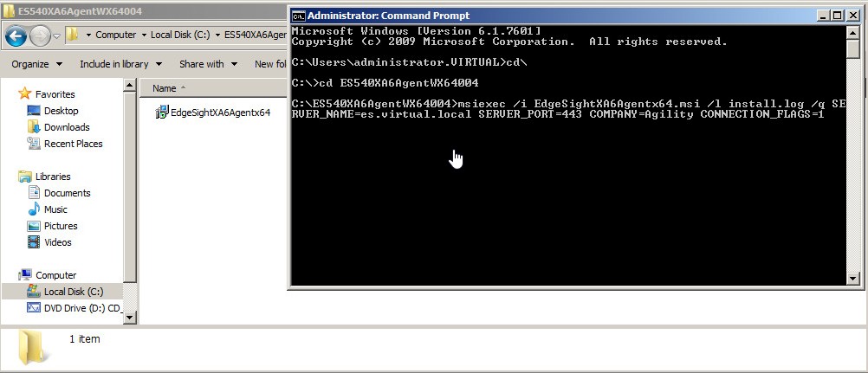Open the Pictures library
The height and width of the screenshot is (373, 868).
[x=61, y=226]
